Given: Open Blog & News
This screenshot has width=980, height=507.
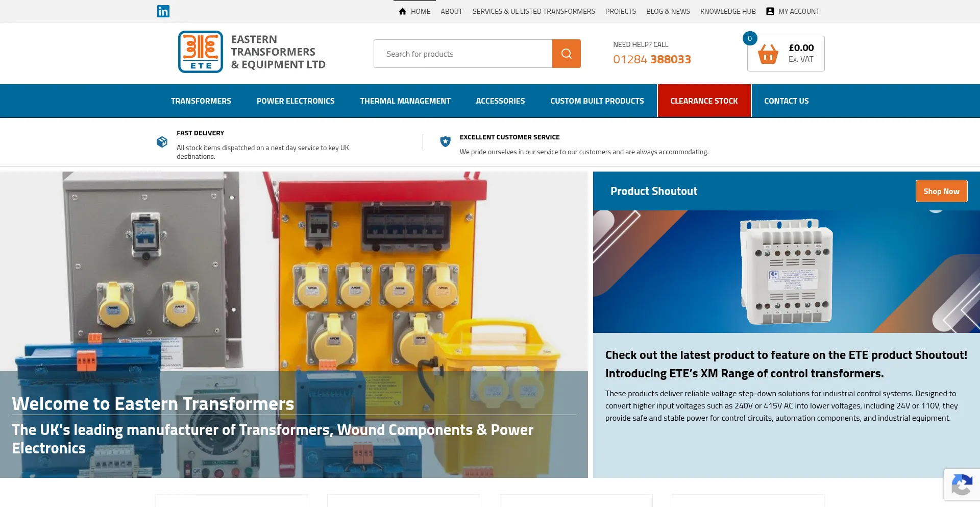Looking at the screenshot, I should [x=668, y=11].
